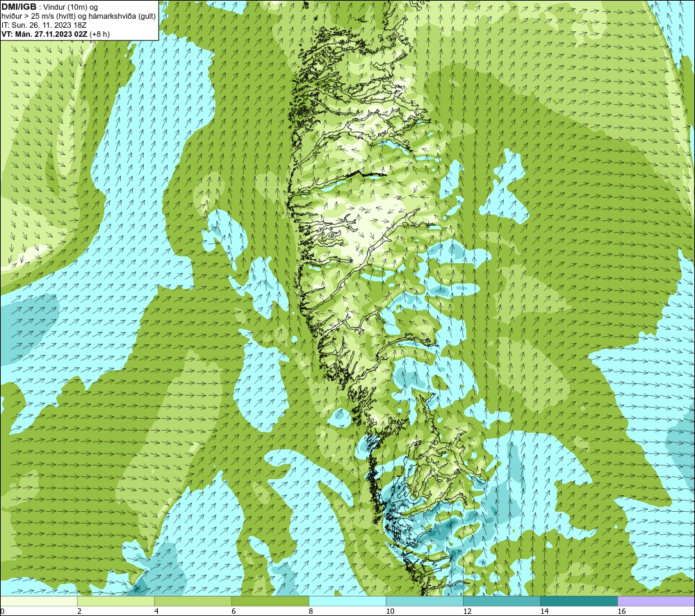
Task: Click the 4–6 m/s green legend swatch
Action: click(x=193, y=601)
